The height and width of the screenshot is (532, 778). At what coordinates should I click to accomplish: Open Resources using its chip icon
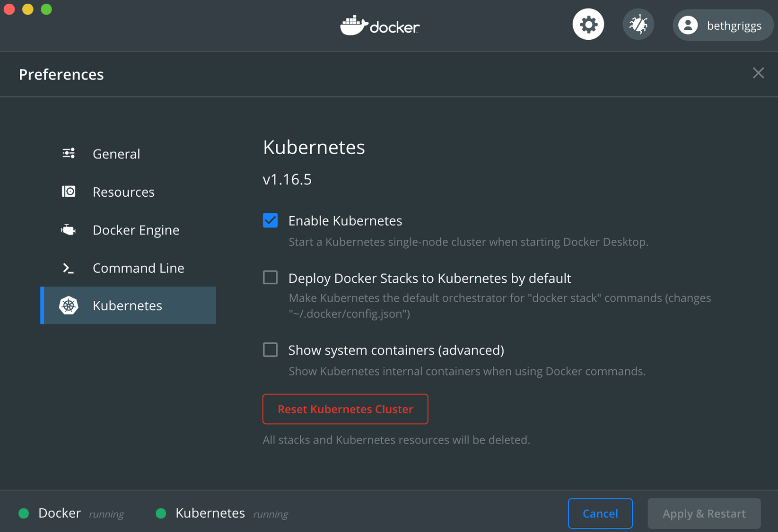pyautogui.click(x=69, y=191)
